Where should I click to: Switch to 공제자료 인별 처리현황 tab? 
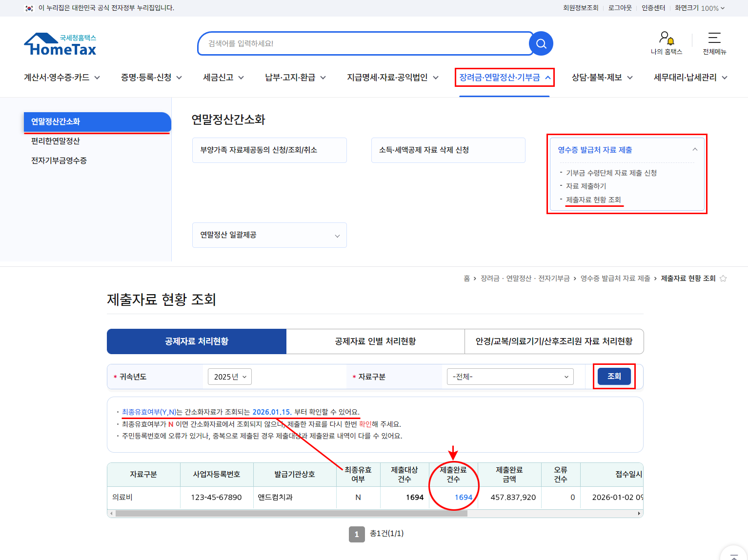(x=375, y=341)
